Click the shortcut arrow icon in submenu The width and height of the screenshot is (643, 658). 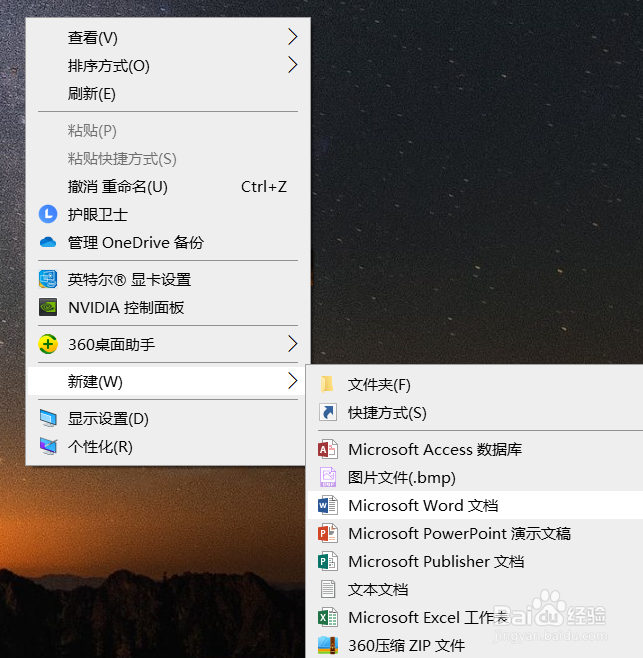point(328,412)
